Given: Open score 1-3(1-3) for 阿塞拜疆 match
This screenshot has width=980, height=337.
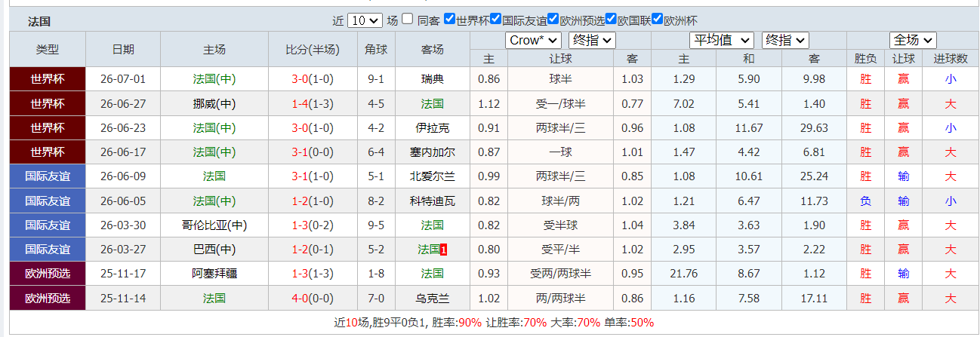Looking at the screenshot, I should [x=312, y=273].
